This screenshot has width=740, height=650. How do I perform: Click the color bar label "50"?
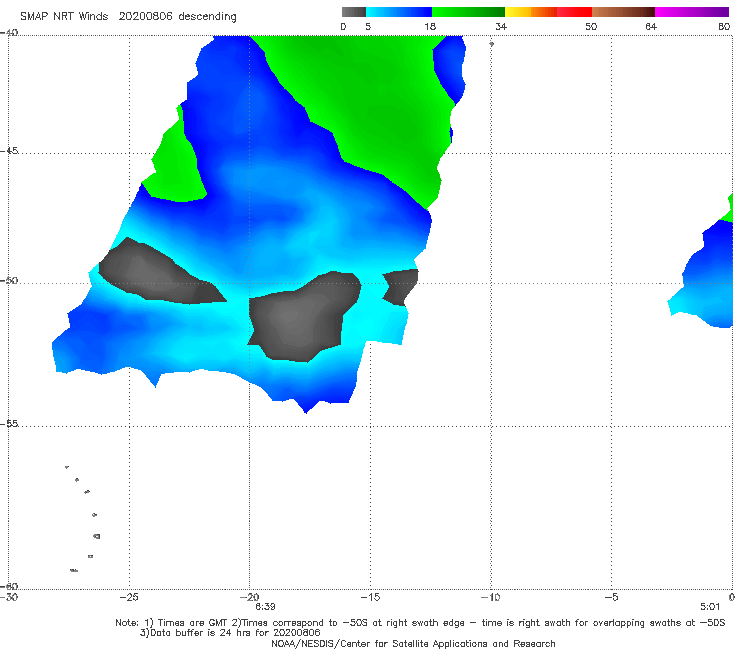point(591,26)
